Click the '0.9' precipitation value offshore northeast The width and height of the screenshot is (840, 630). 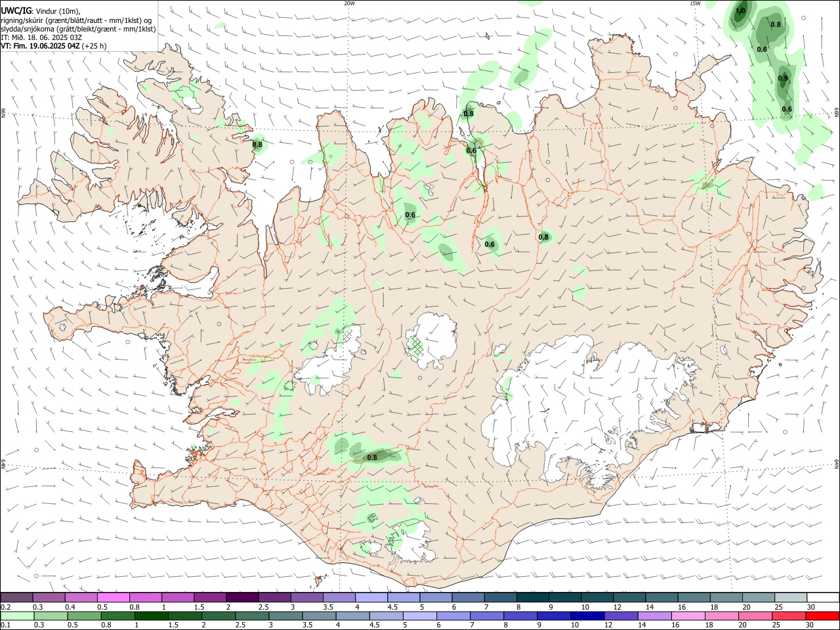coord(783,79)
